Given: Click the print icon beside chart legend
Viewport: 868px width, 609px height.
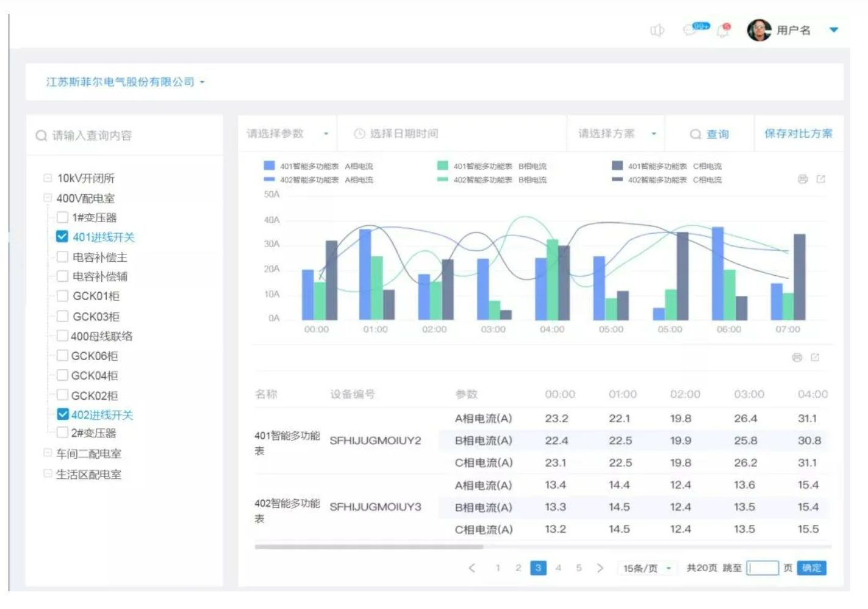Looking at the screenshot, I should point(803,179).
